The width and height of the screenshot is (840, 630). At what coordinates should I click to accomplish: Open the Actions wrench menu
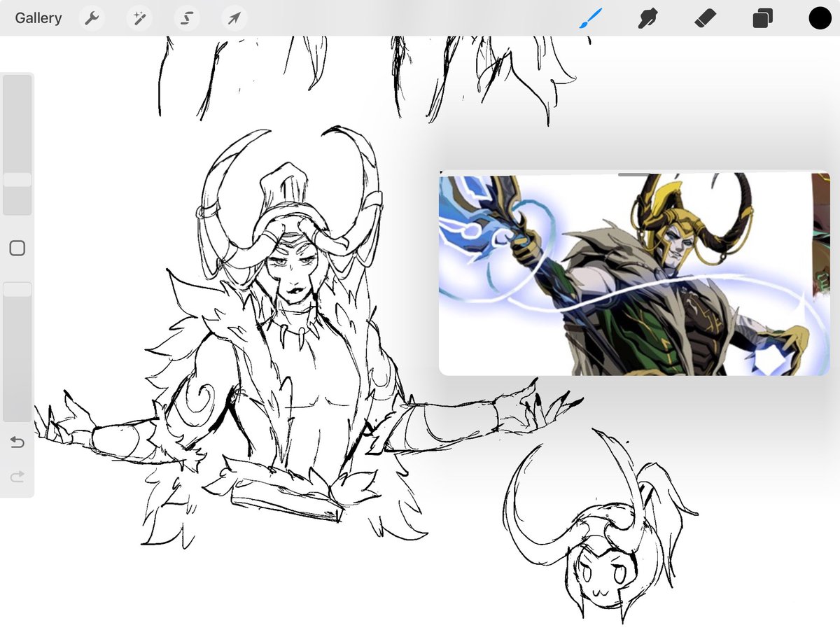click(x=92, y=18)
